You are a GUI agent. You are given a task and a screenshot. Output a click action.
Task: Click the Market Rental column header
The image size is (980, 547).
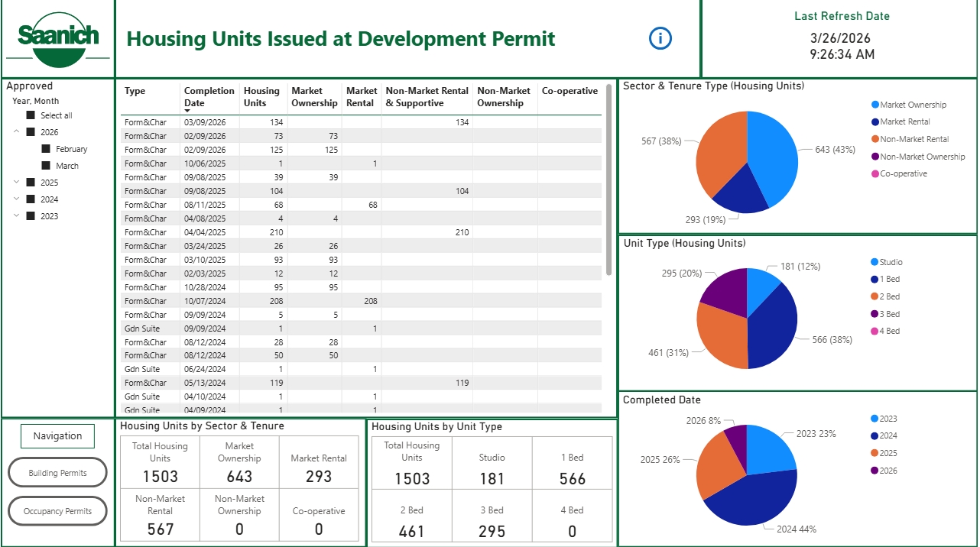tap(361, 96)
